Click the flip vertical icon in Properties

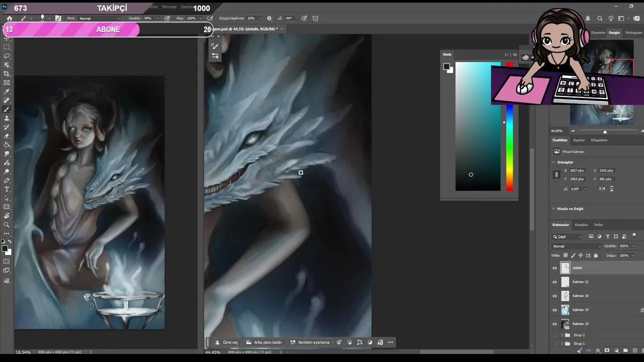click(x=612, y=189)
